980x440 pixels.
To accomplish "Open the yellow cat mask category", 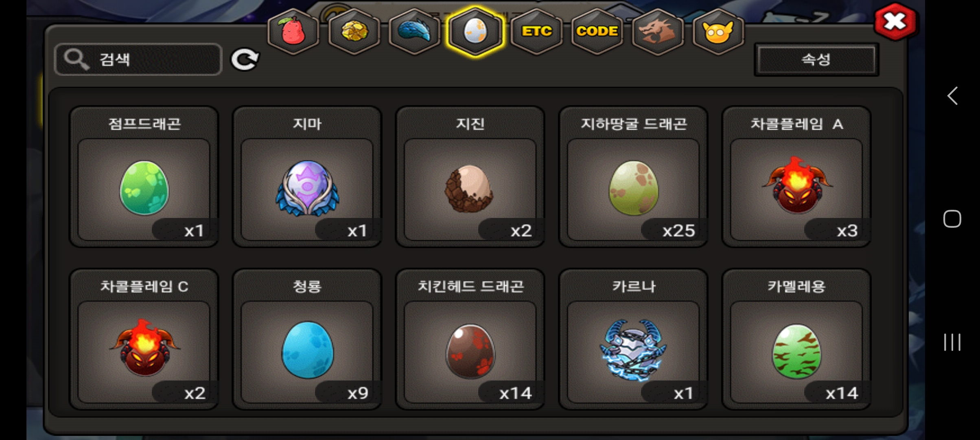I will tap(718, 32).
